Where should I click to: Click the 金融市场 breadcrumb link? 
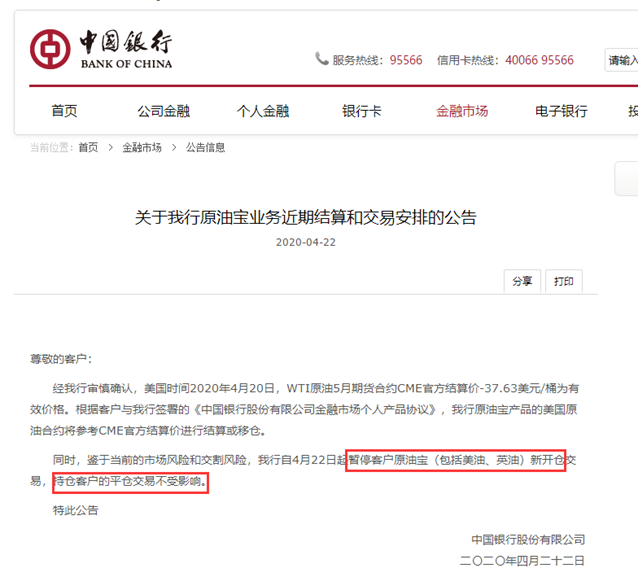click(x=142, y=147)
